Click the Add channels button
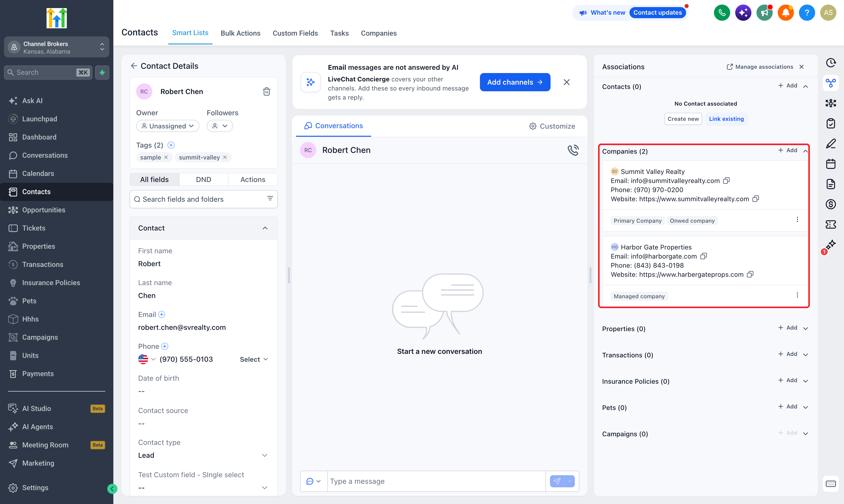Viewport: 844px width, 504px height. point(515,82)
